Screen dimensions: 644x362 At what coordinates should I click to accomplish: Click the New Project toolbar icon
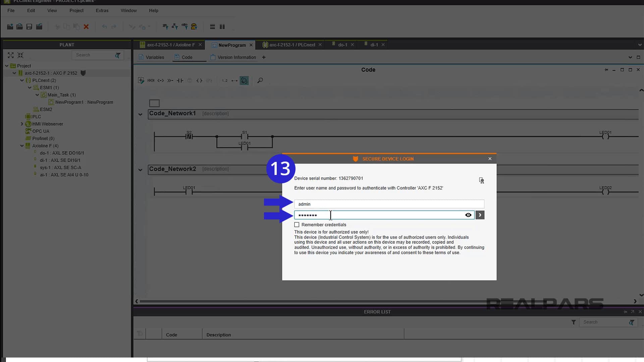tap(10, 27)
